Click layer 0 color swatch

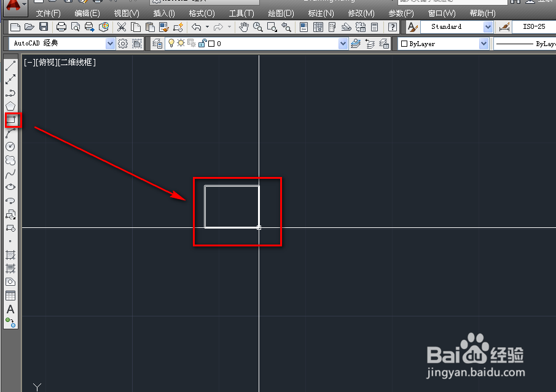tap(211, 44)
